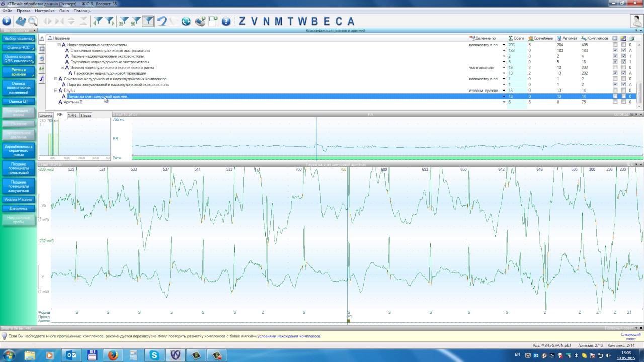Screen dimensions: 644x362
Task: Click the filter with right arrow icon
Action: click(x=109, y=21)
